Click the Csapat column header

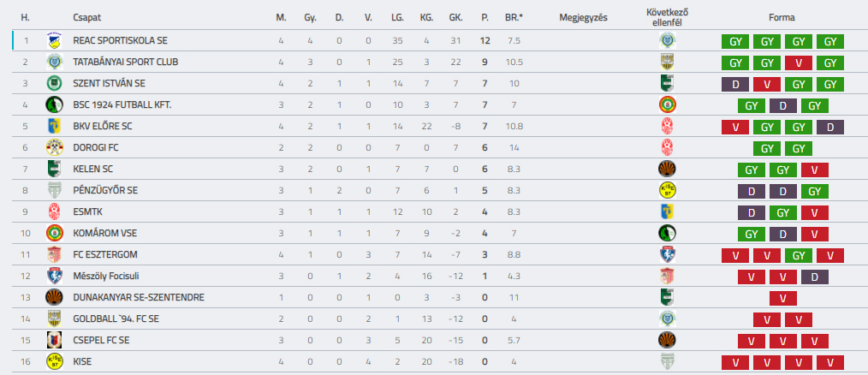[87, 18]
